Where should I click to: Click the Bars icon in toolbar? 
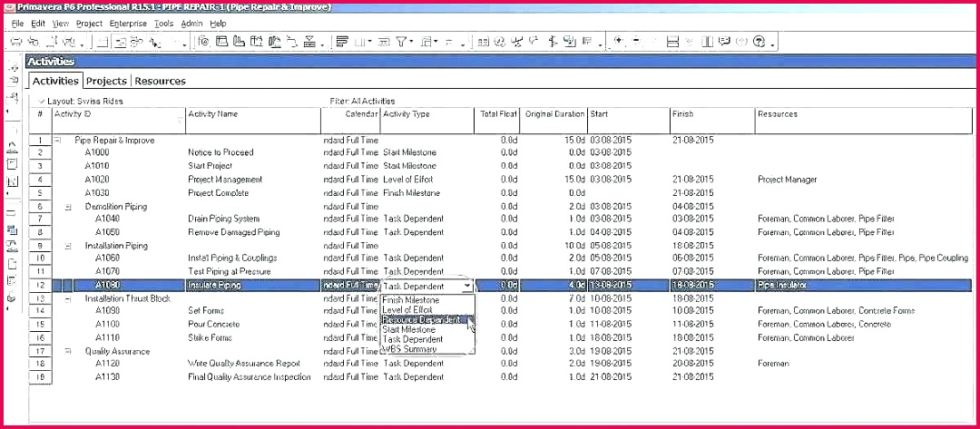pos(342,42)
